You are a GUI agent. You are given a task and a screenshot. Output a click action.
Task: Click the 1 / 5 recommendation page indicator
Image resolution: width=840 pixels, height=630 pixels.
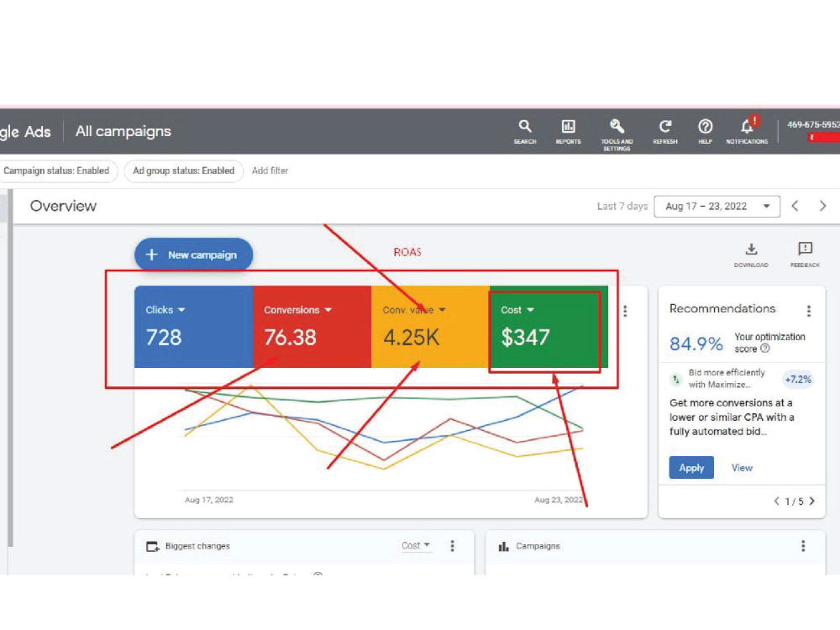[794, 501]
